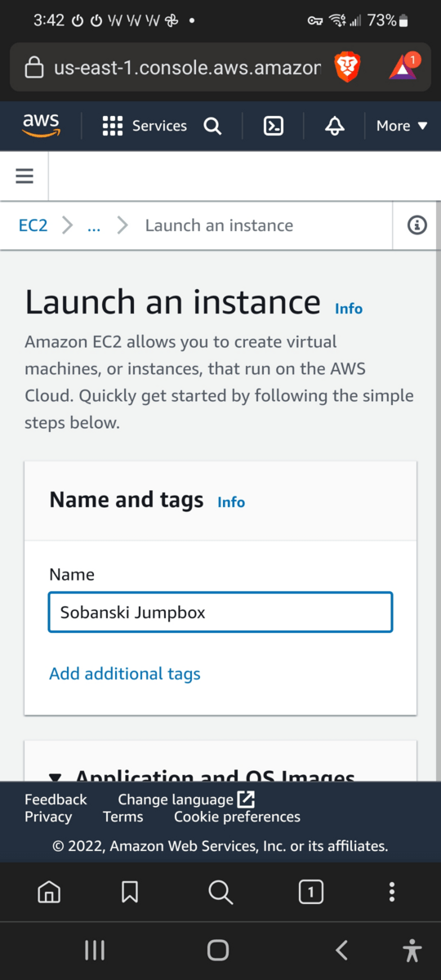Open browser three-dot menu
The image size is (441, 980).
[x=392, y=892]
